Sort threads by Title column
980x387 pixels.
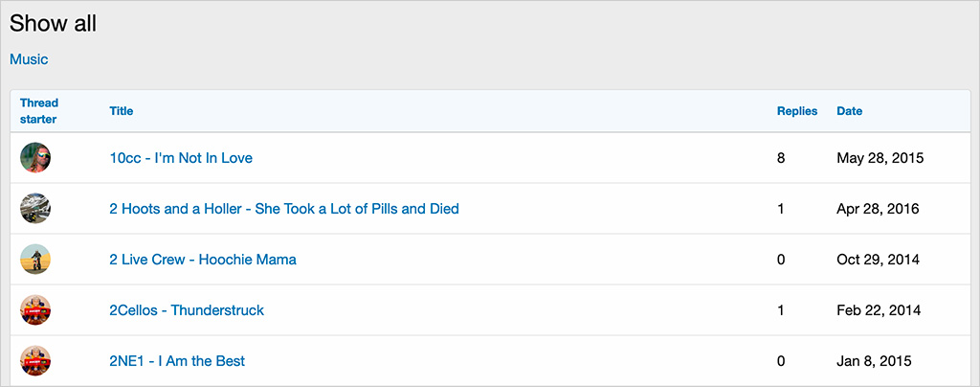coord(122,111)
